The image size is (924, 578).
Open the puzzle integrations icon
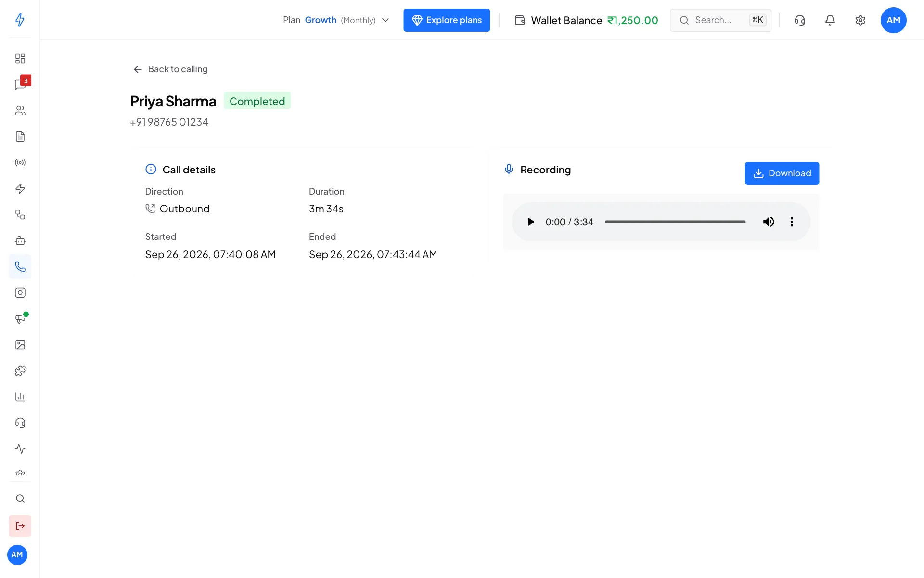click(x=20, y=371)
